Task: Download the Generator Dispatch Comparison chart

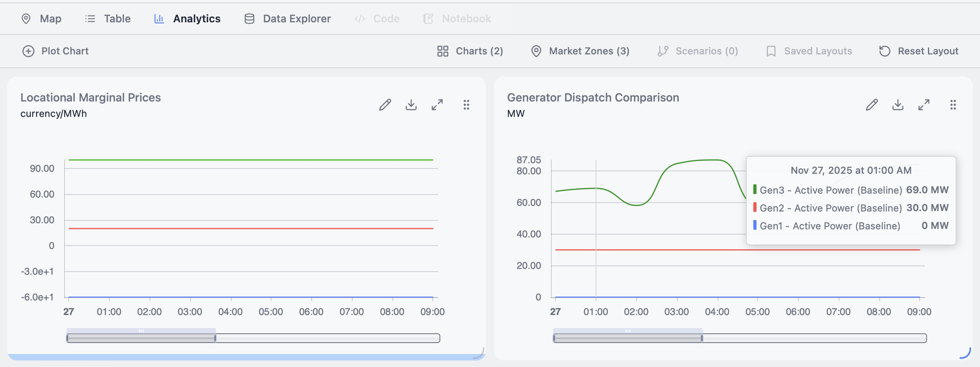Action: 898,105
